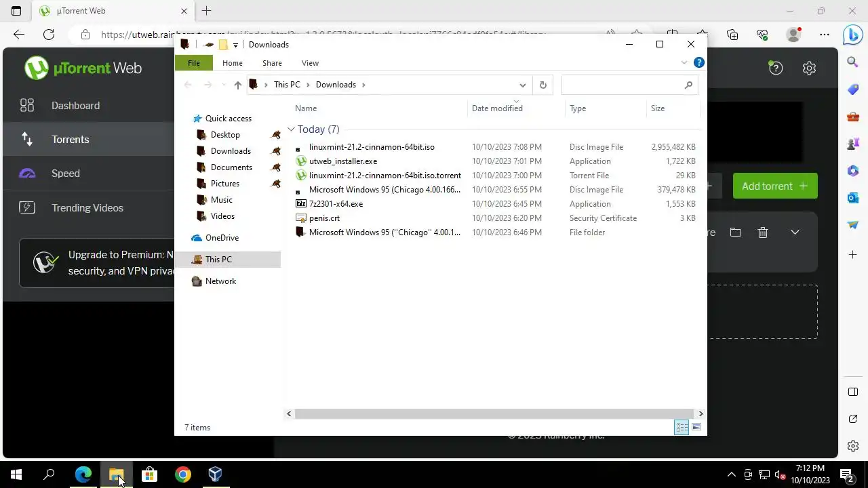Click Add torrent button

click(775, 186)
